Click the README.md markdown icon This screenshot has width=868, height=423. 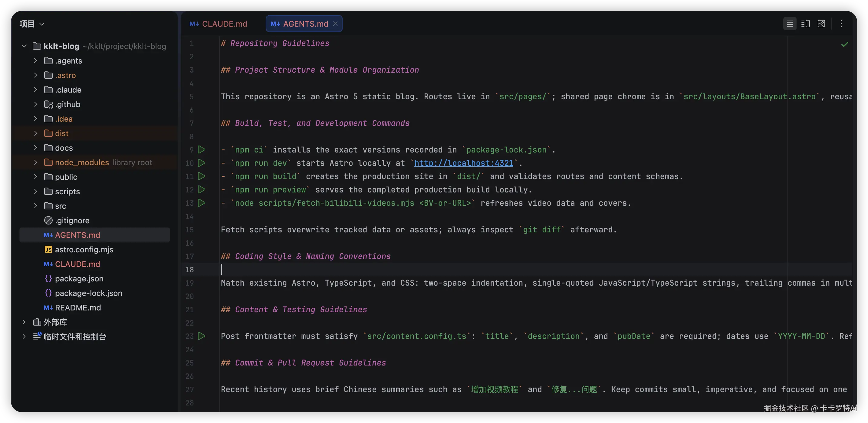(48, 307)
